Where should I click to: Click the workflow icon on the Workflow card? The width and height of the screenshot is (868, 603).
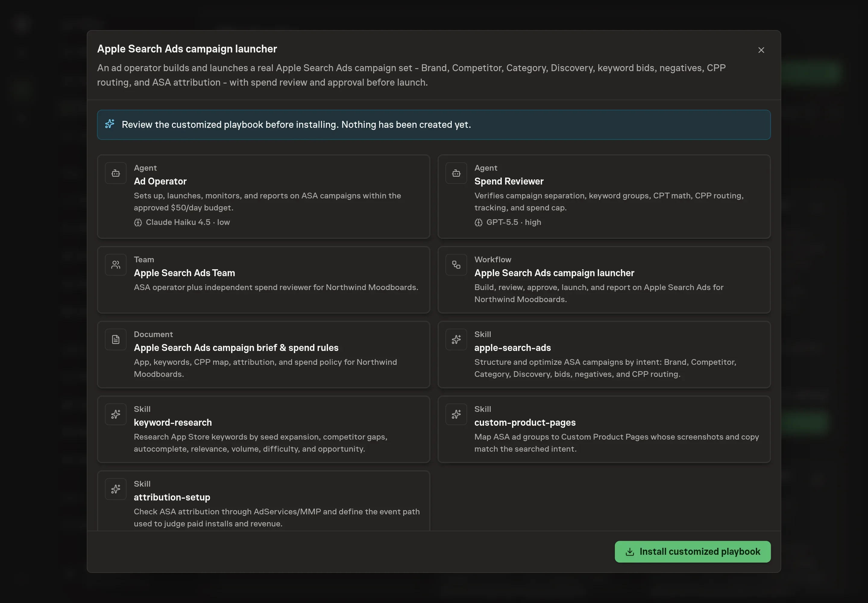[456, 265]
